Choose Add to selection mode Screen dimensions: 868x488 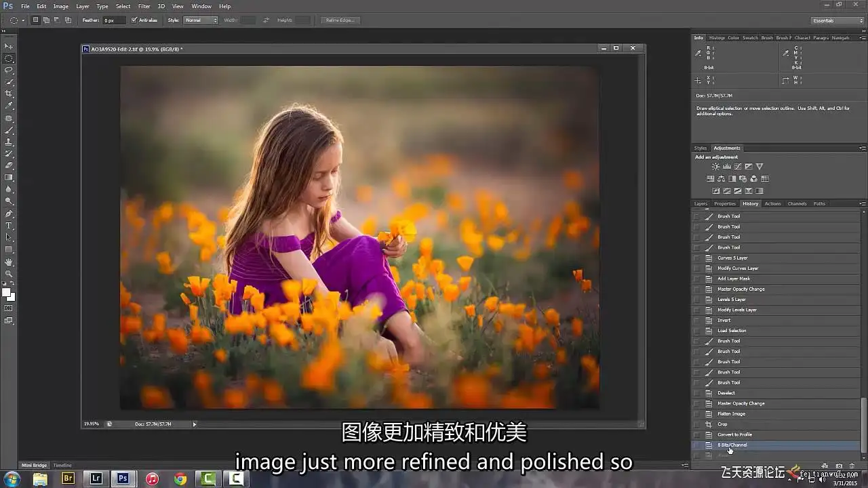pos(46,20)
